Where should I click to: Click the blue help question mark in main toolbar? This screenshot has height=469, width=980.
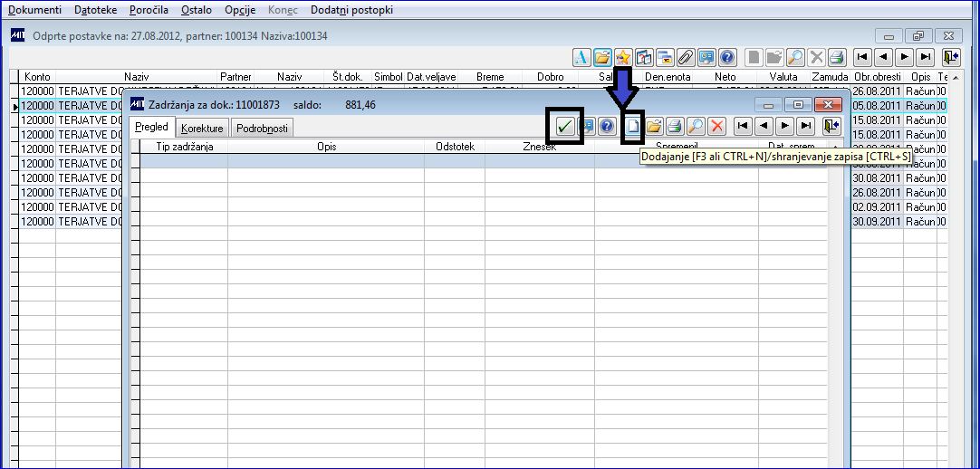727,57
